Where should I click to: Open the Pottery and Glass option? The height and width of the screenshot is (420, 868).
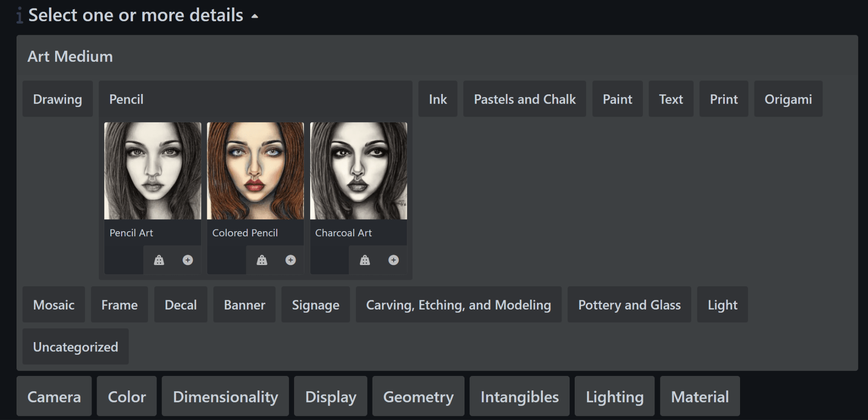pyautogui.click(x=629, y=305)
